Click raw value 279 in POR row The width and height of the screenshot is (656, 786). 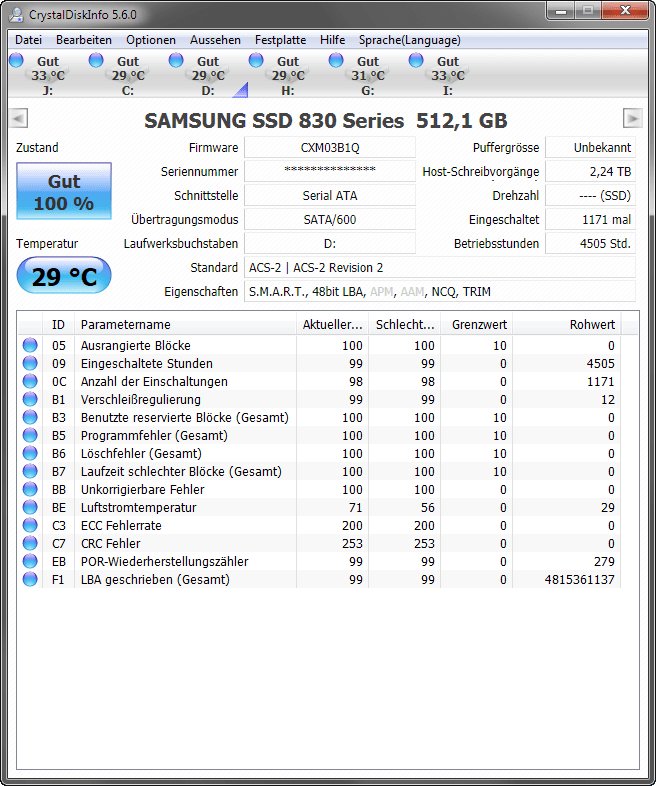coord(604,561)
